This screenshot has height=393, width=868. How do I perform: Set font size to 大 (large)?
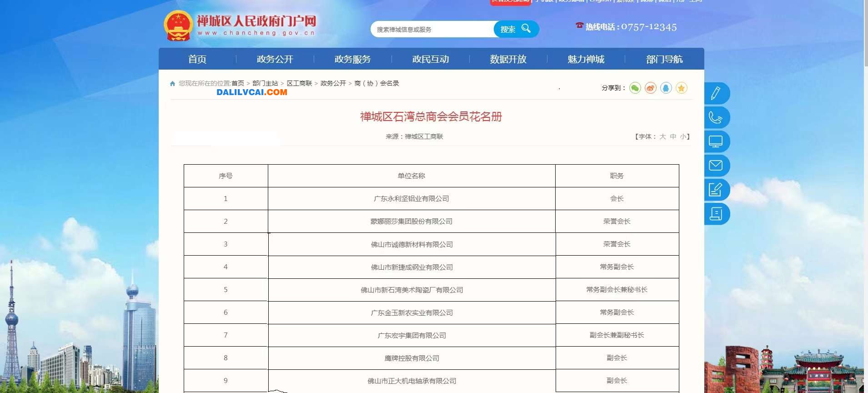(662, 136)
